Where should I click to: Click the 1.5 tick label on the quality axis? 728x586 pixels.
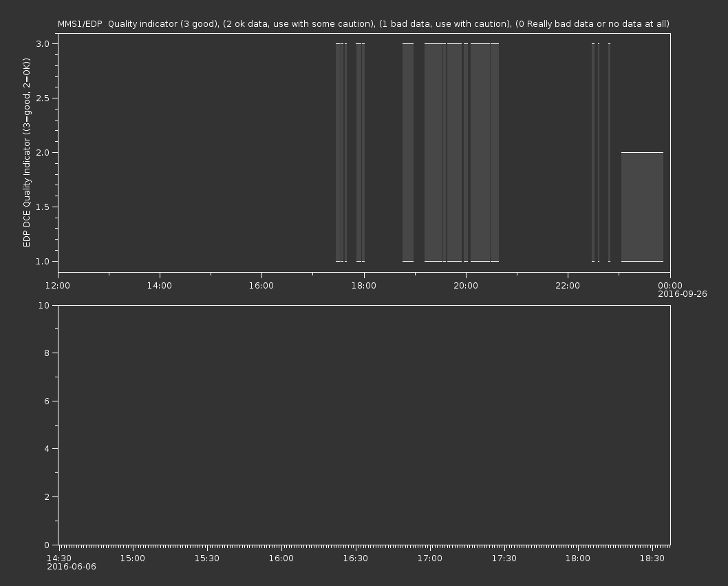coord(43,207)
